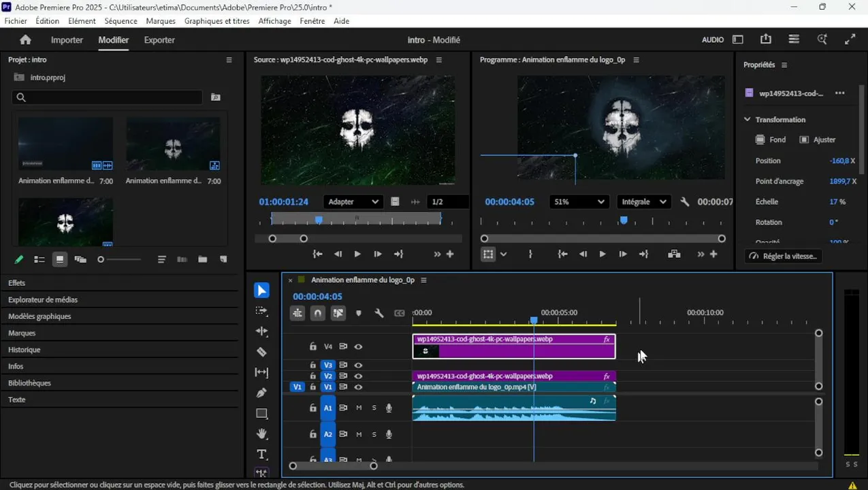This screenshot has height=490, width=868.
Task: Open Quick Export share icon
Action: coord(766,39)
